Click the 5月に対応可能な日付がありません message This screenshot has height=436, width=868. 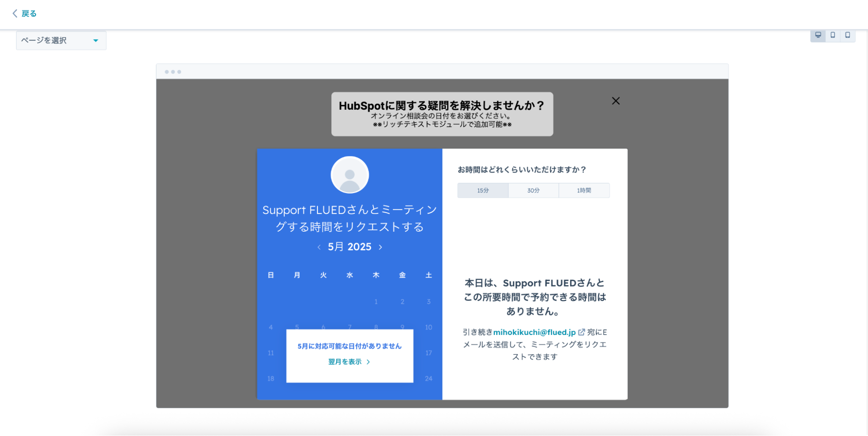pyautogui.click(x=350, y=346)
